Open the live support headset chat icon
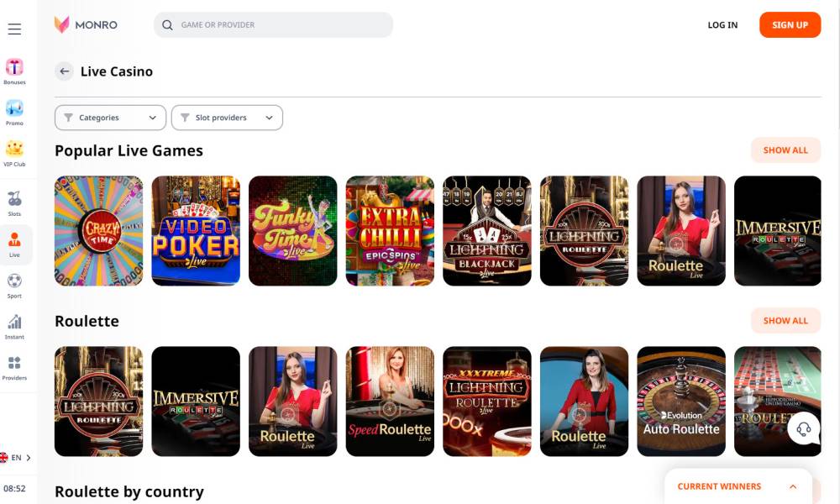The image size is (840, 504). pos(804,429)
